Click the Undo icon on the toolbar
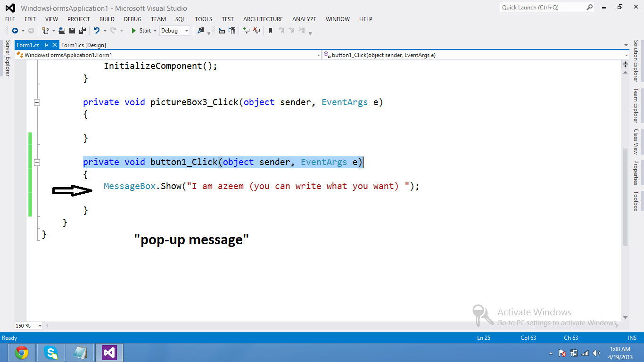Viewport: 644px width, 362px height. 97,31
